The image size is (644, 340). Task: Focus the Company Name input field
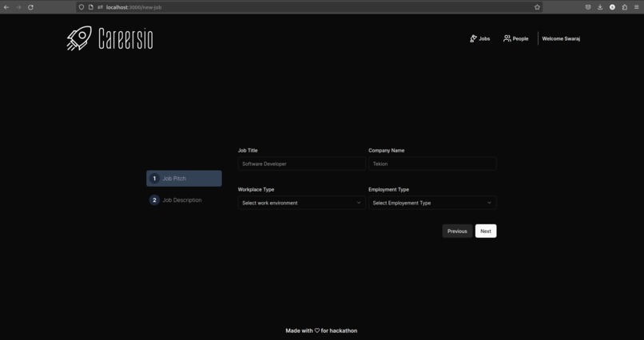click(x=432, y=164)
